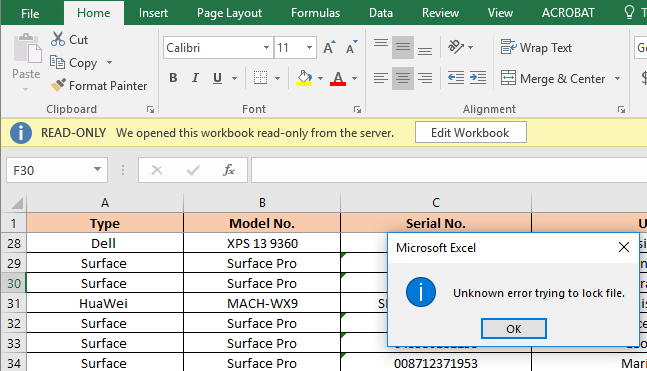
Task: Open the ACROBAT tab
Action: tap(568, 13)
